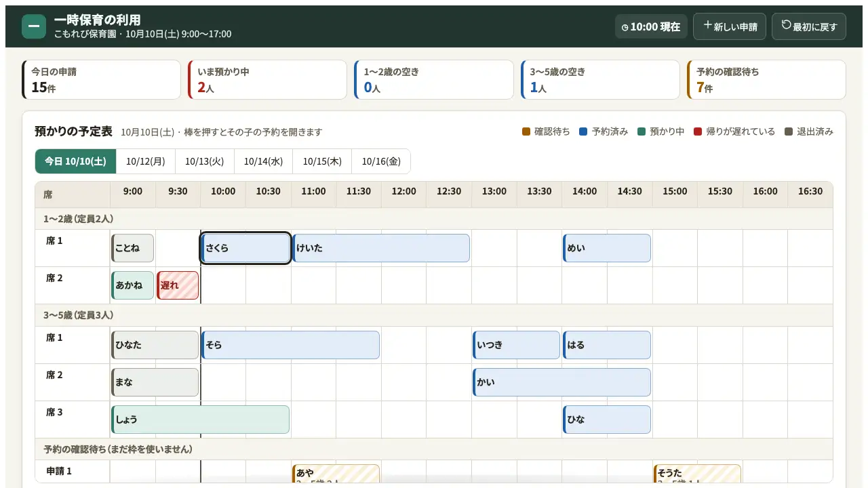
Task: Open the pending あや request bar
Action: coord(336,473)
